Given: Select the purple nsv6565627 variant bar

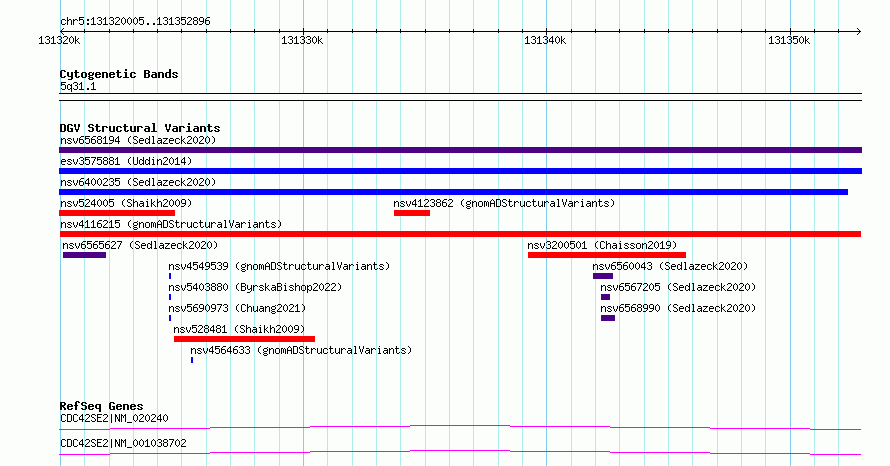Looking at the screenshot, I should click(84, 255).
